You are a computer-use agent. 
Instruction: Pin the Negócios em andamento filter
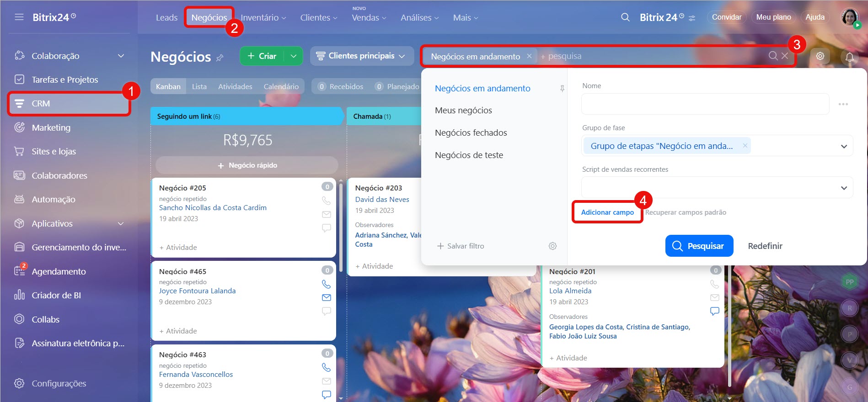click(562, 89)
